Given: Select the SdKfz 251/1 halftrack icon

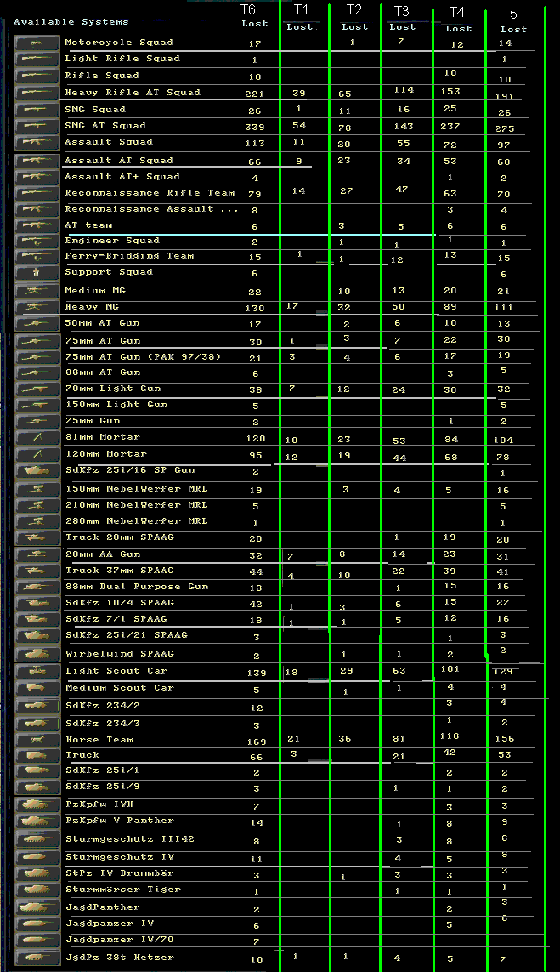Looking at the screenshot, I should pos(37,771).
